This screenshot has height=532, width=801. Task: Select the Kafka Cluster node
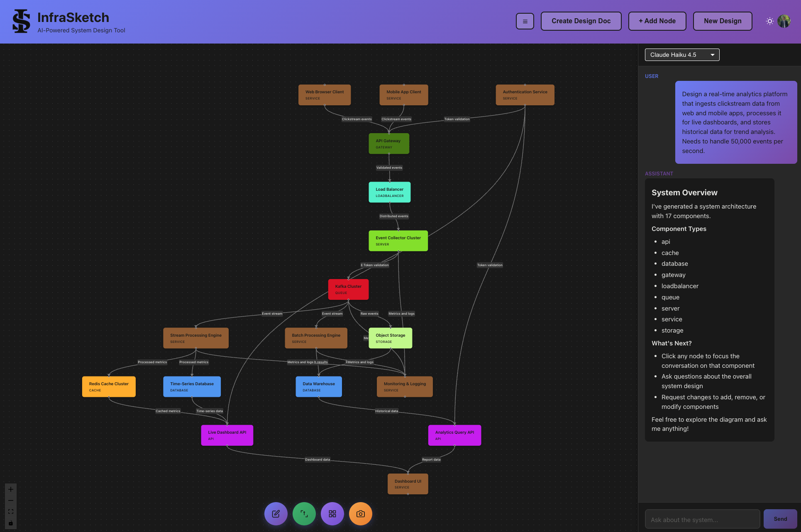click(x=348, y=289)
